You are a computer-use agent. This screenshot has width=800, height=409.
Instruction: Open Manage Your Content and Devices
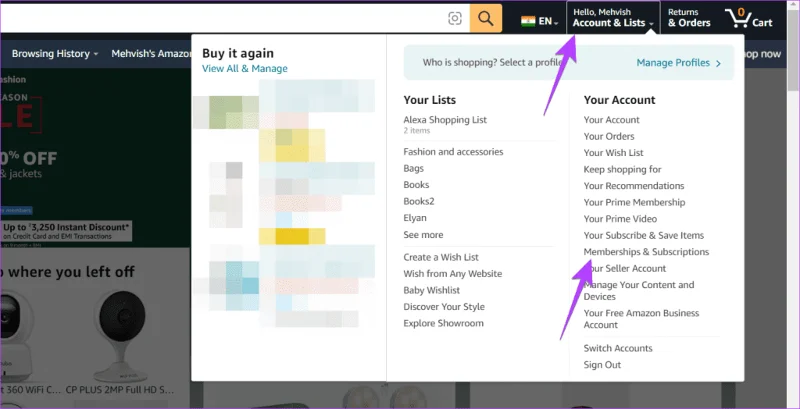(638, 290)
